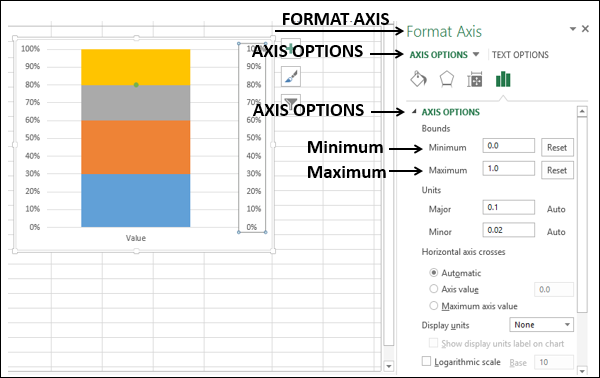Open the Display units dropdown
Screen dimensions: 600x378
pos(541,325)
